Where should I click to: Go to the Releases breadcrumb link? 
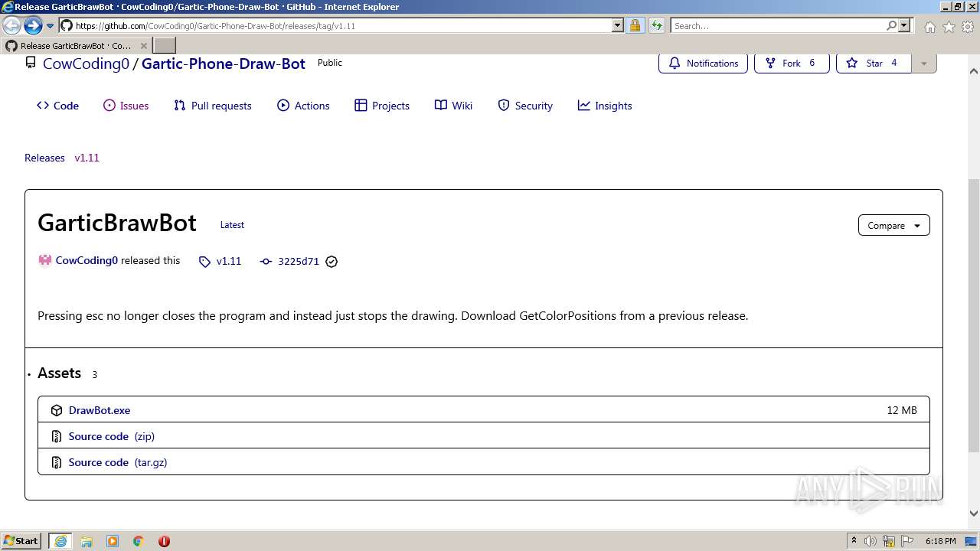tap(44, 158)
